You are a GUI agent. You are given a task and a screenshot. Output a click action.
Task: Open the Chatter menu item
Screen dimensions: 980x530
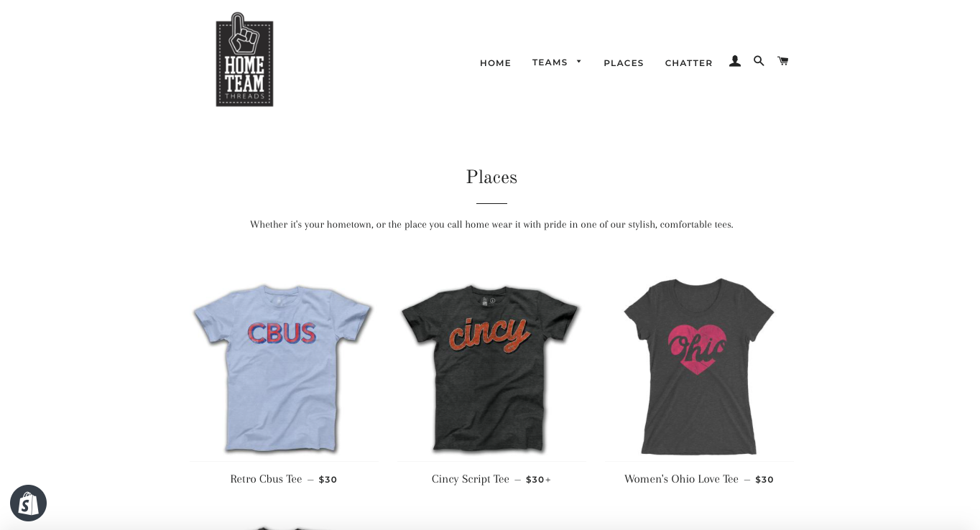(x=689, y=63)
